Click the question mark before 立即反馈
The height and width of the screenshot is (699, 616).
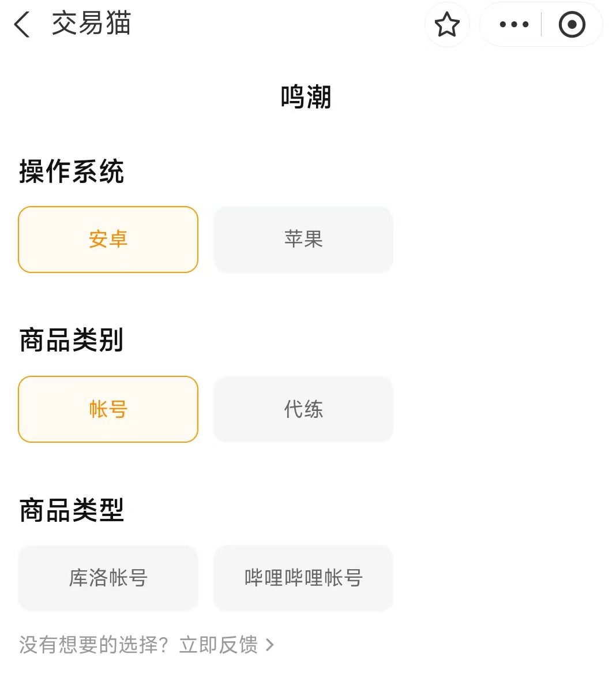point(164,645)
